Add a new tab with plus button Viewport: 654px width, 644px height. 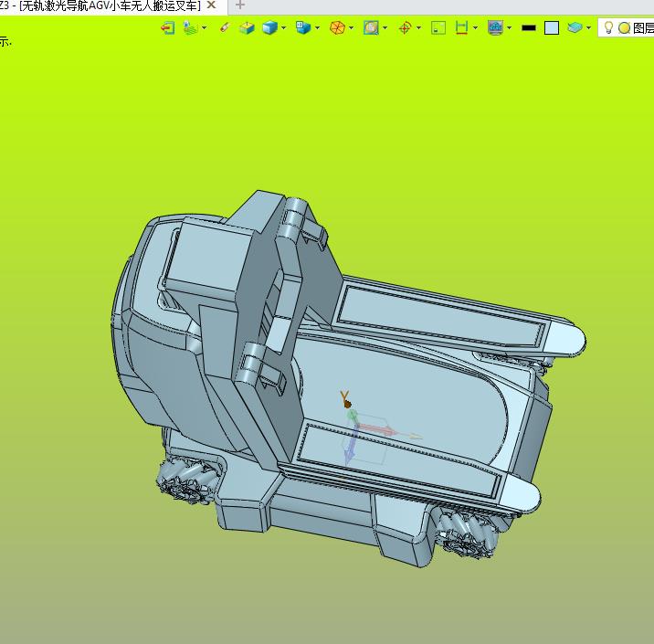click(240, 5)
